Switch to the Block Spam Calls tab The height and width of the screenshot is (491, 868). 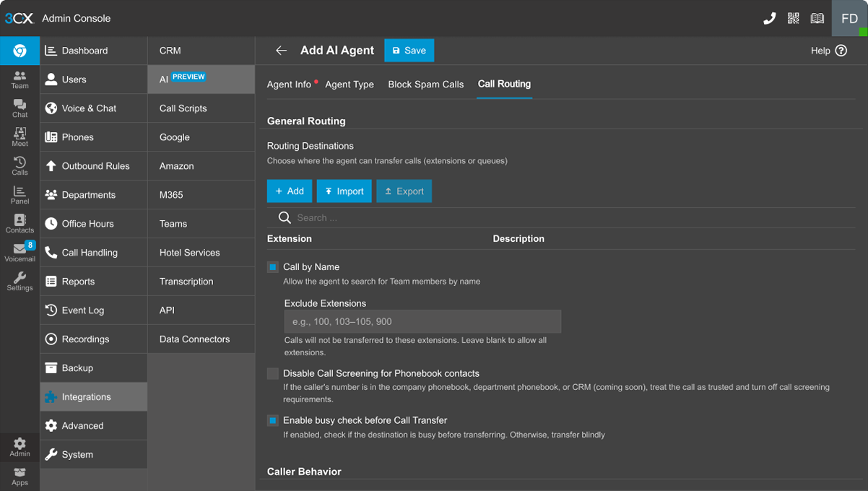tap(425, 84)
